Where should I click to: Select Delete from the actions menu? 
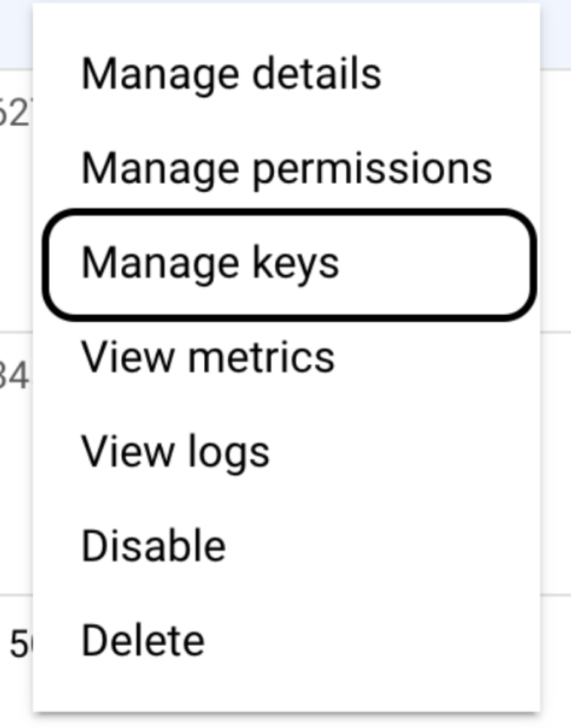(142, 641)
